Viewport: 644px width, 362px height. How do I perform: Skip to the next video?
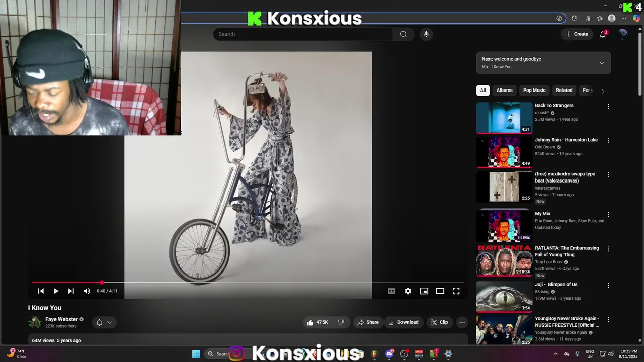71,291
